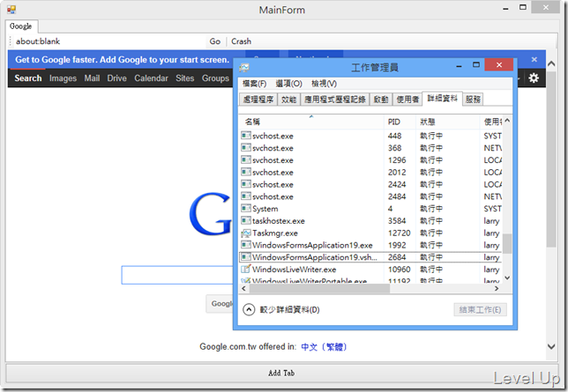Open the 檔案(F) menu

tap(254, 84)
